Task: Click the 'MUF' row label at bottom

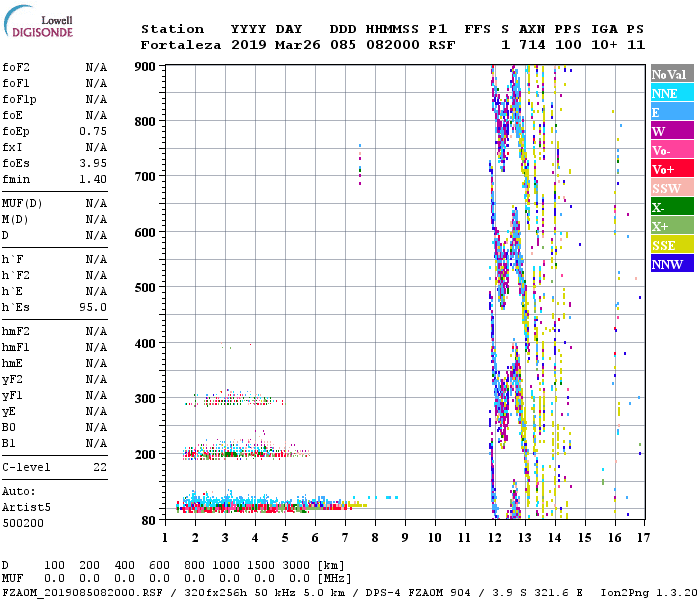Action: tap(12, 579)
